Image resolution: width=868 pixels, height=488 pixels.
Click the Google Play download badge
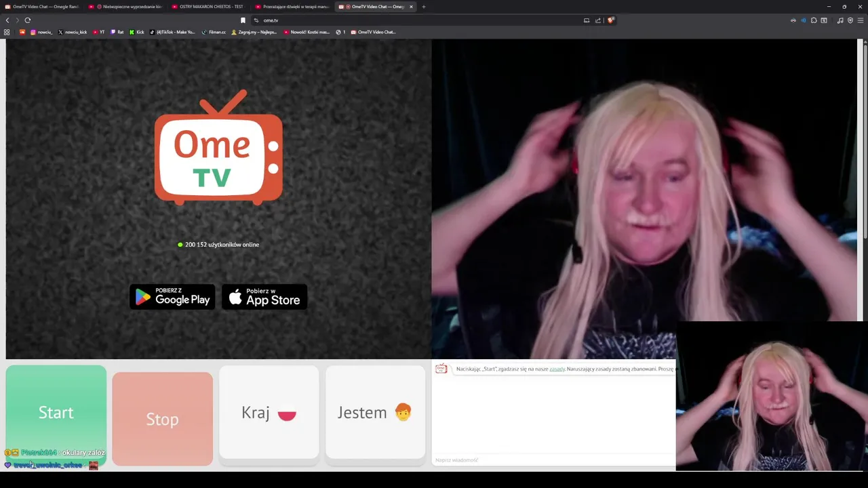(172, 297)
